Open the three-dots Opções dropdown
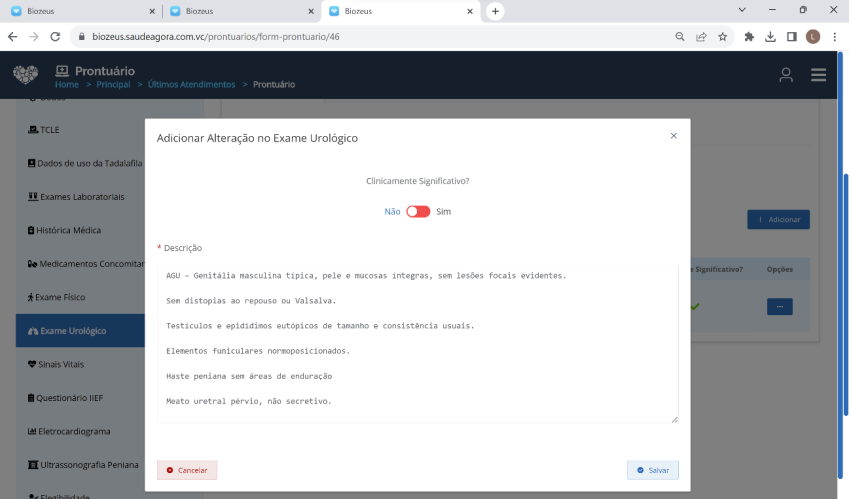Image resolution: width=852 pixels, height=499 pixels. tap(779, 307)
